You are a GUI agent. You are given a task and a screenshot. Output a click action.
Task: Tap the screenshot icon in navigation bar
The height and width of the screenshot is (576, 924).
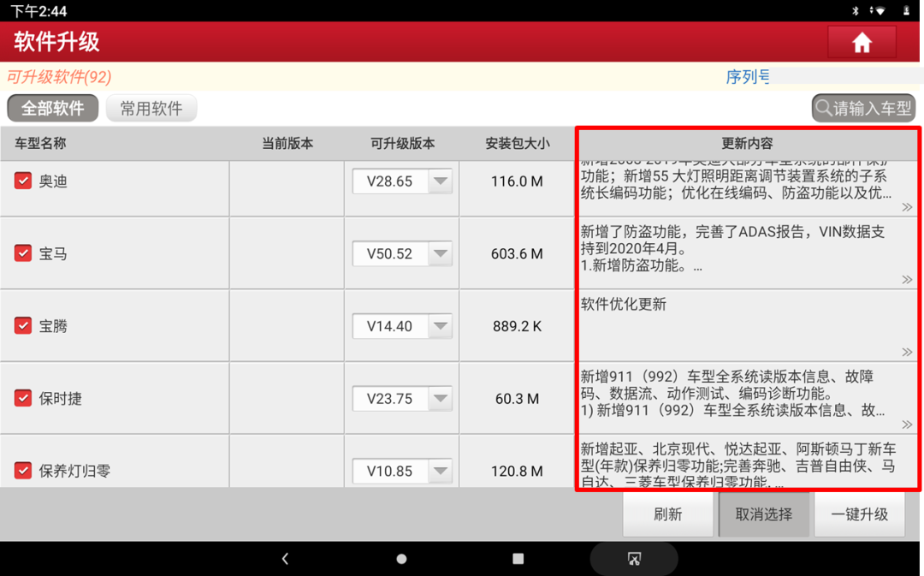(x=634, y=558)
